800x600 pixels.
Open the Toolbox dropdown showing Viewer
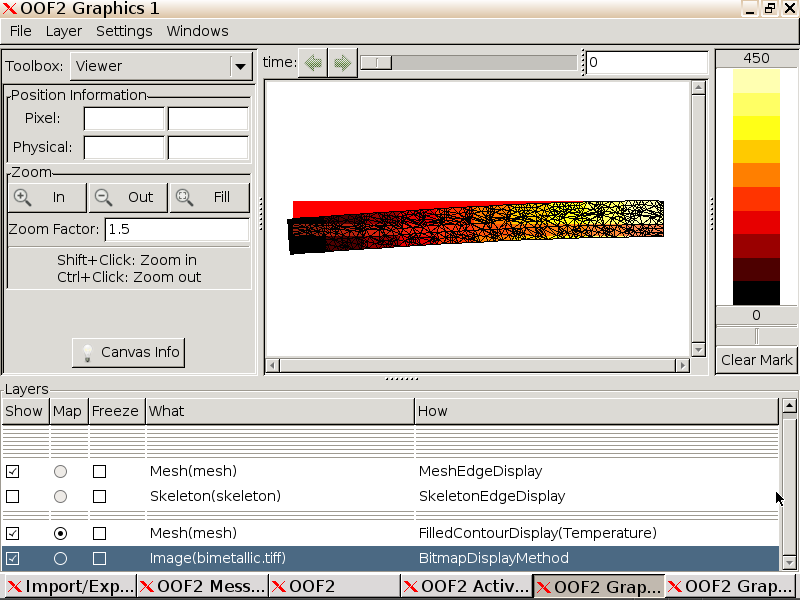240,65
